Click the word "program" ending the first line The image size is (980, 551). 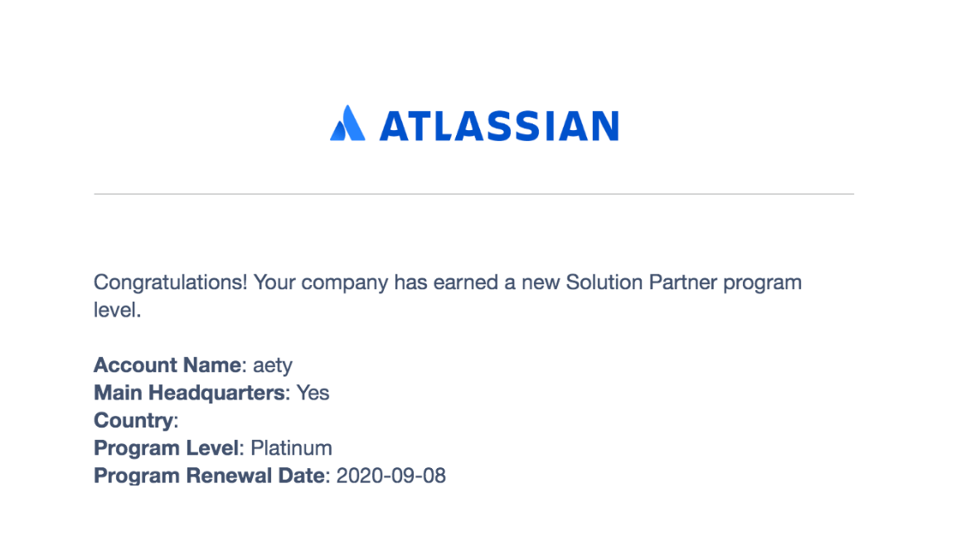coord(762,283)
